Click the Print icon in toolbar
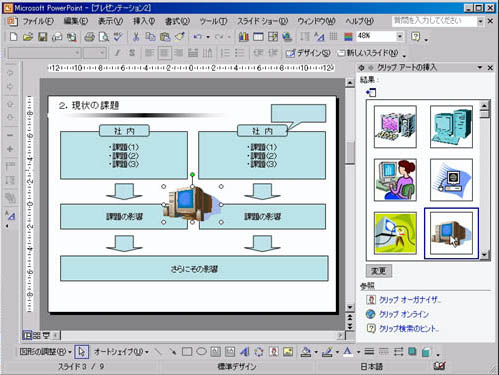Viewport: 499px width, 375px height. click(89, 36)
